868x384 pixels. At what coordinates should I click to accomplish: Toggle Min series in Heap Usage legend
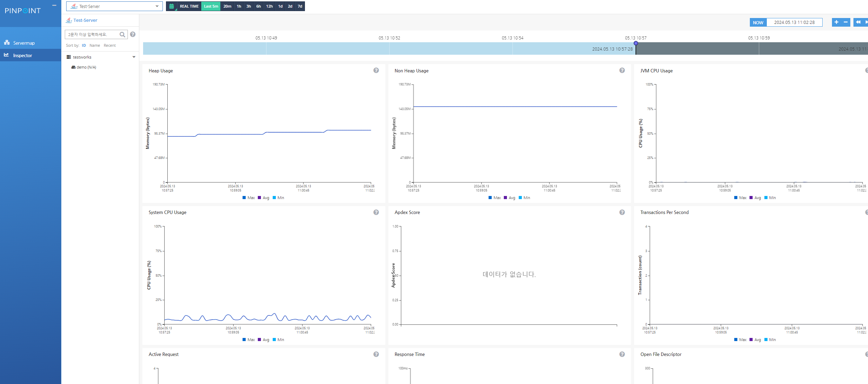279,198
